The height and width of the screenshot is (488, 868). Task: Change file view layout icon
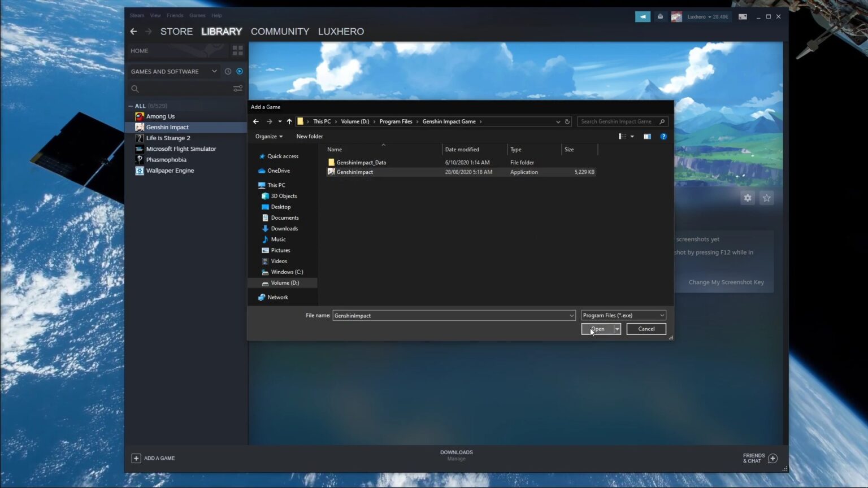tap(622, 136)
